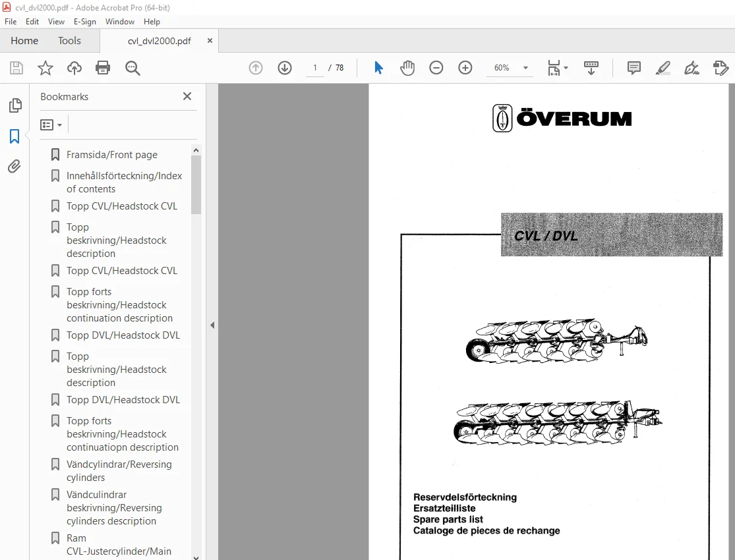Open the first Topp DVL/Headstock DVL bookmark
This screenshot has width=735, height=560.
pyautogui.click(x=123, y=335)
